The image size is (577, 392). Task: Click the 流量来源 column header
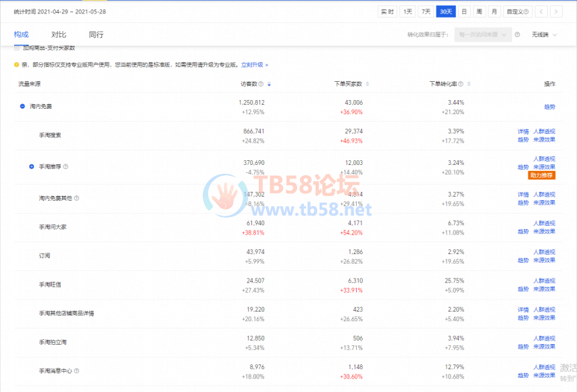coord(30,84)
